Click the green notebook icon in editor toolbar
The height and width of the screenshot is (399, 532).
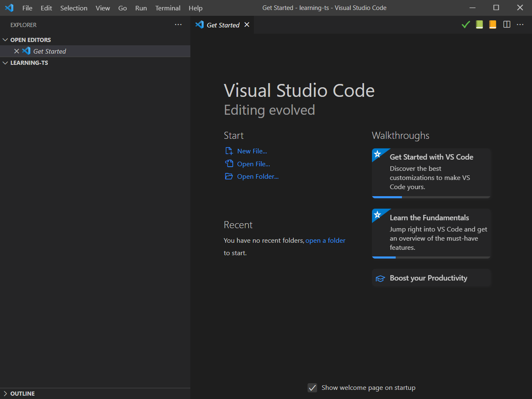click(479, 25)
